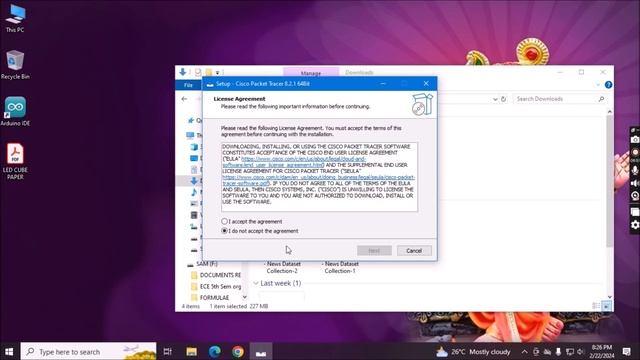The width and height of the screenshot is (640, 360).
Task: Open the Manage tab in Explorer ribbon
Action: click(311, 73)
